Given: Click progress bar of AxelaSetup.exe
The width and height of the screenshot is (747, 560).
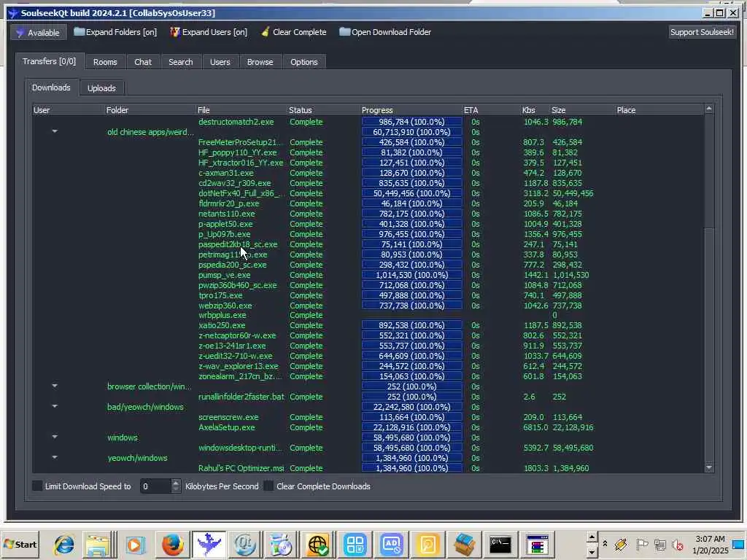Looking at the screenshot, I should (x=411, y=427).
